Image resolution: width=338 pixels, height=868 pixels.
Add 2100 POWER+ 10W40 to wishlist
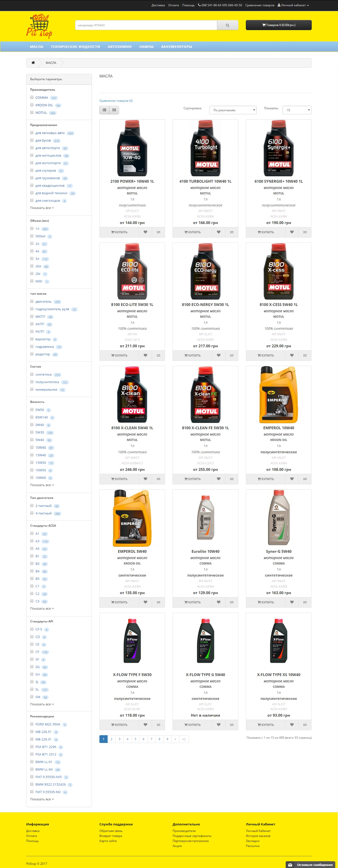click(145, 232)
